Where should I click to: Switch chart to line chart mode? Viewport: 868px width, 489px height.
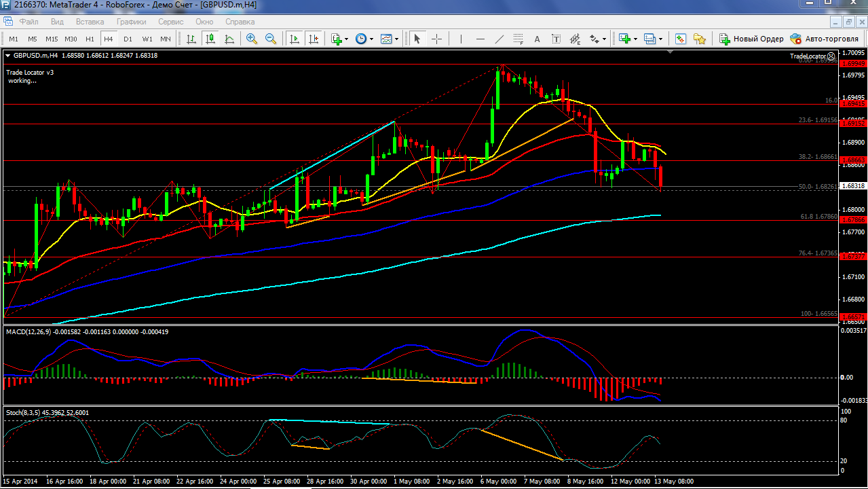tap(229, 39)
